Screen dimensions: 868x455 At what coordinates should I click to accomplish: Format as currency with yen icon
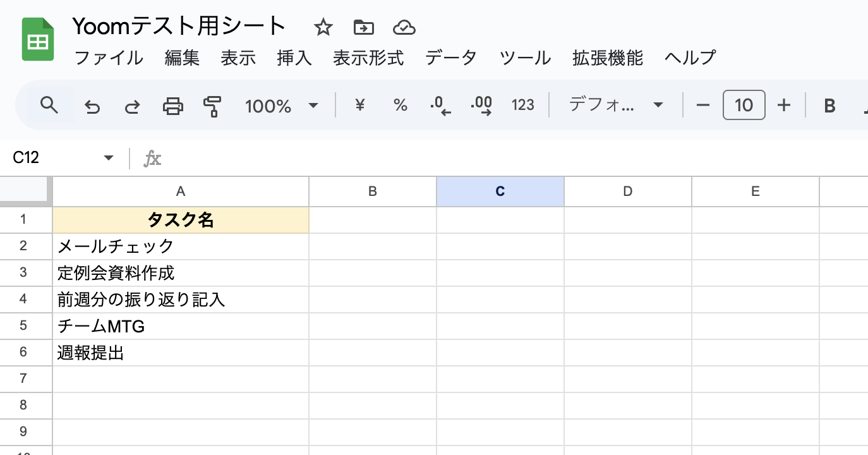[x=359, y=105]
